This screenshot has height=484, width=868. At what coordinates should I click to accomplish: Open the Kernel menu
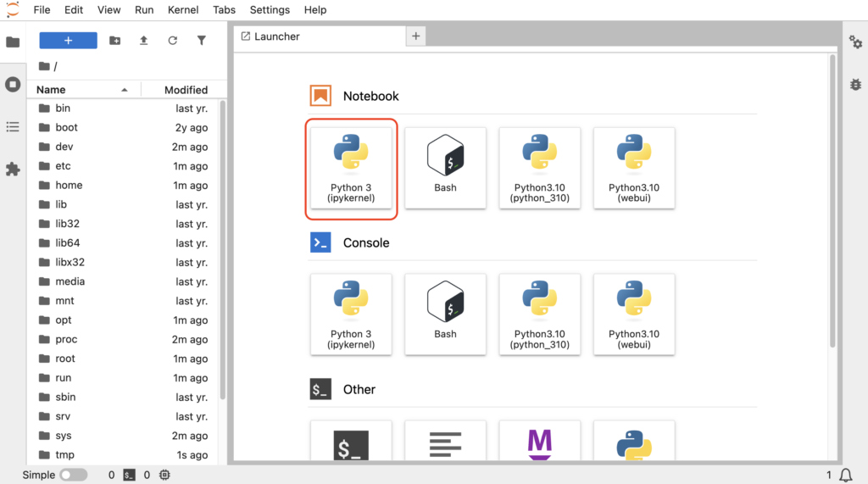point(183,10)
